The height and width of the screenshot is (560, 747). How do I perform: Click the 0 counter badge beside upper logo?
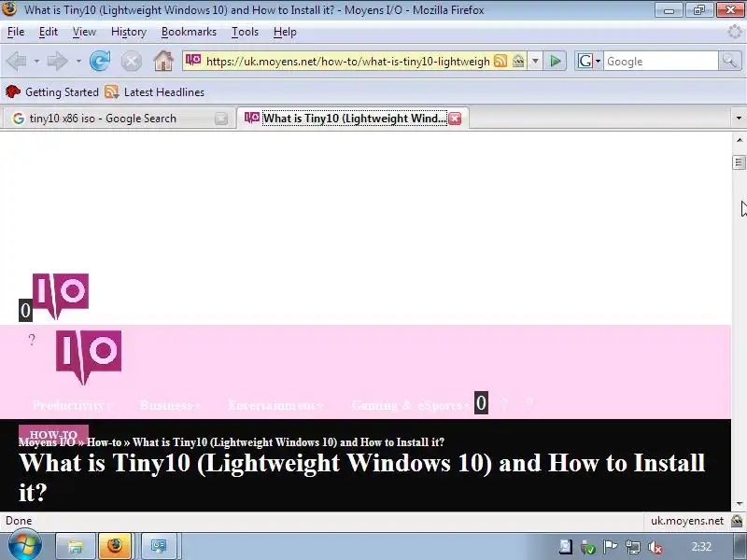coord(26,311)
